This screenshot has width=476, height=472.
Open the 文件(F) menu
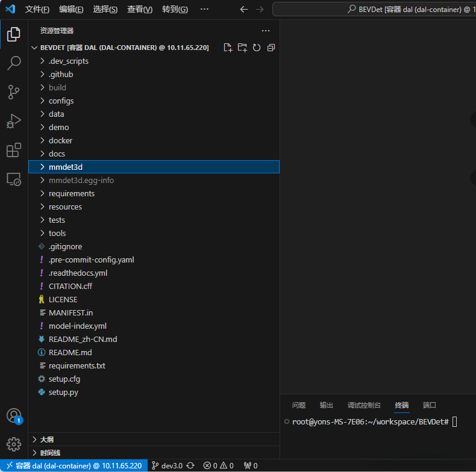coord(37,10)
